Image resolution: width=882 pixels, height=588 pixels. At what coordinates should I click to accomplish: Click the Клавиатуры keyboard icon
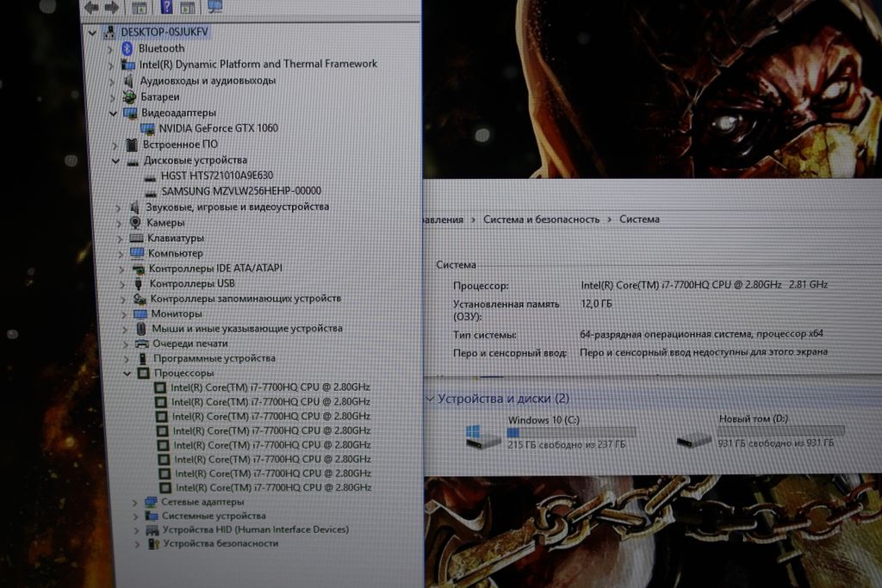[x=136, y=238]
